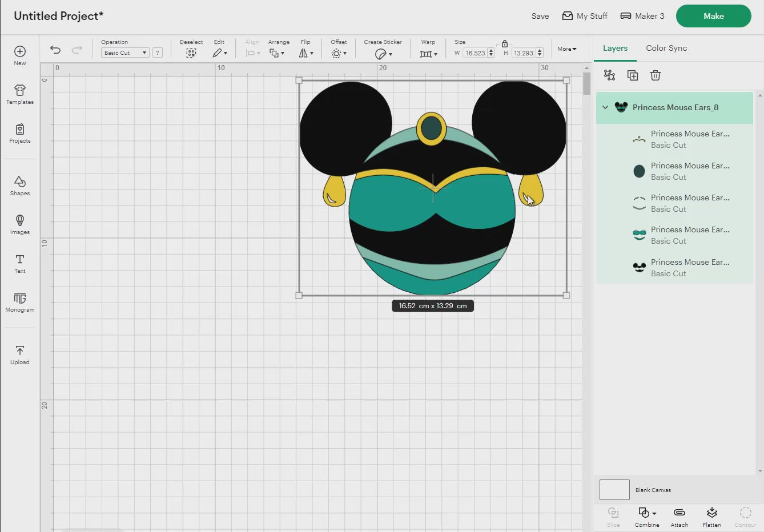The width and height of the screenshot is (764, 532).
Task: Click the height value field
Action: click(522, 53)
